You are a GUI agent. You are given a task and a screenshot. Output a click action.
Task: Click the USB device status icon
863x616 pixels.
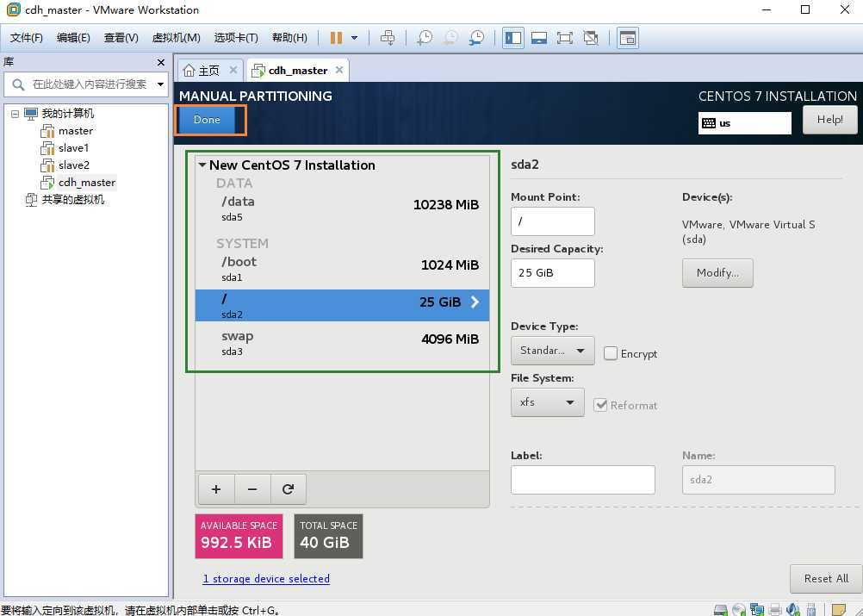[811, 609]
